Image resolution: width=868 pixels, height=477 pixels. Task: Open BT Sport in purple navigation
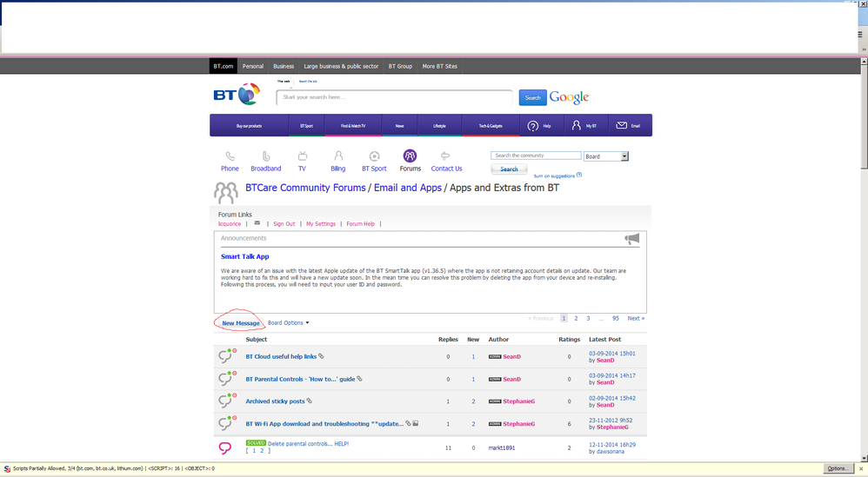pos(307,125)
